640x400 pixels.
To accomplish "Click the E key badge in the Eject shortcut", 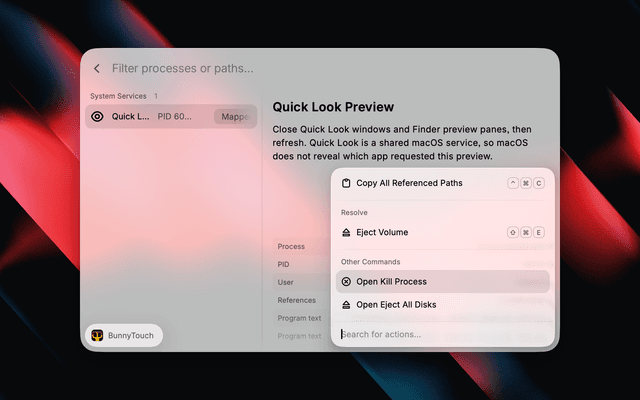I will point(539,233).
